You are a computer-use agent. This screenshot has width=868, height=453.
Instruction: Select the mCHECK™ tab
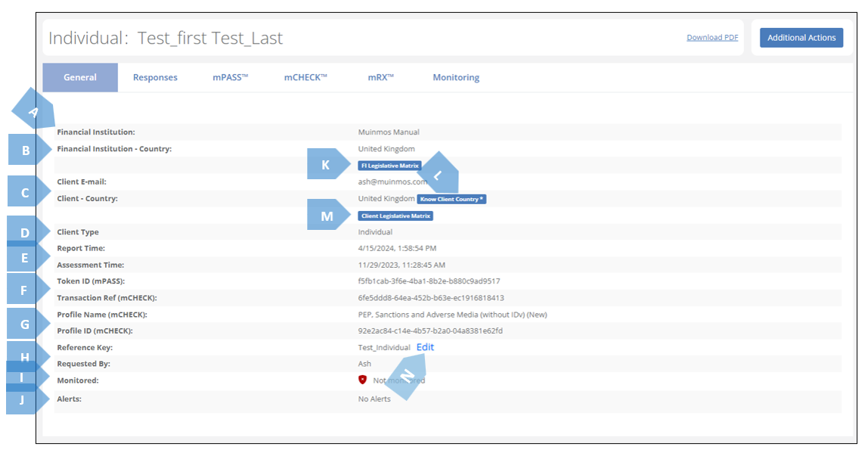coord(305,77)
